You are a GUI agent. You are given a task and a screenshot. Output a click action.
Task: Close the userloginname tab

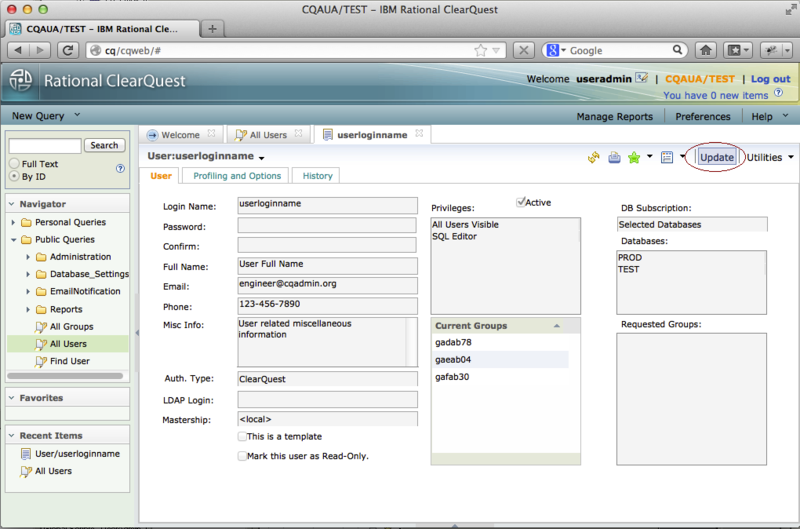point(419,134)
